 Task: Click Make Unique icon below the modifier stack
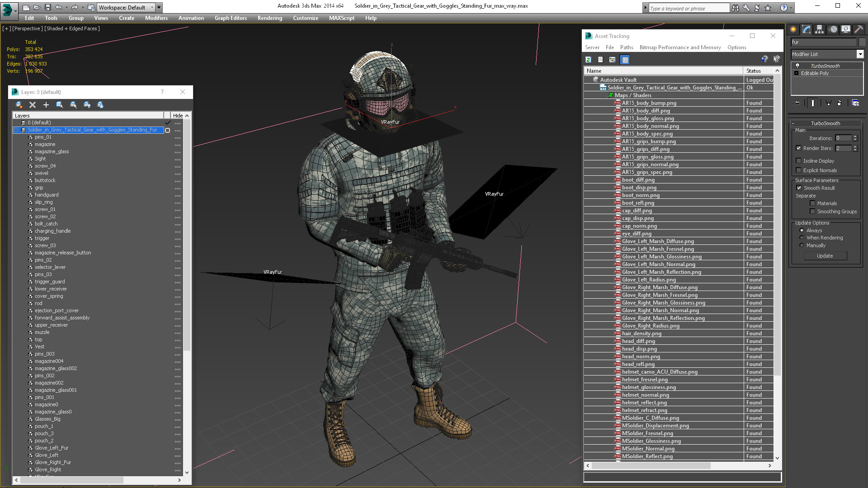click(828, 103)
